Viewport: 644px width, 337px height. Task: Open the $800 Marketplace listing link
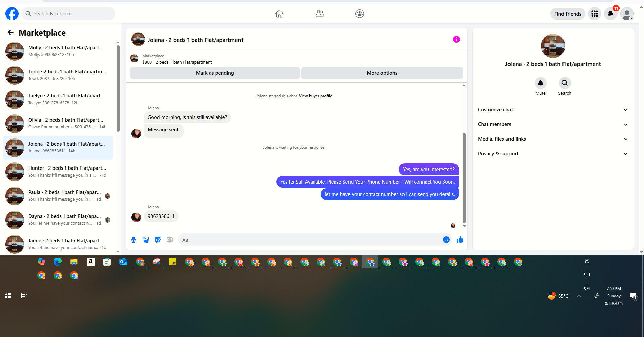(x=177, y=62)
